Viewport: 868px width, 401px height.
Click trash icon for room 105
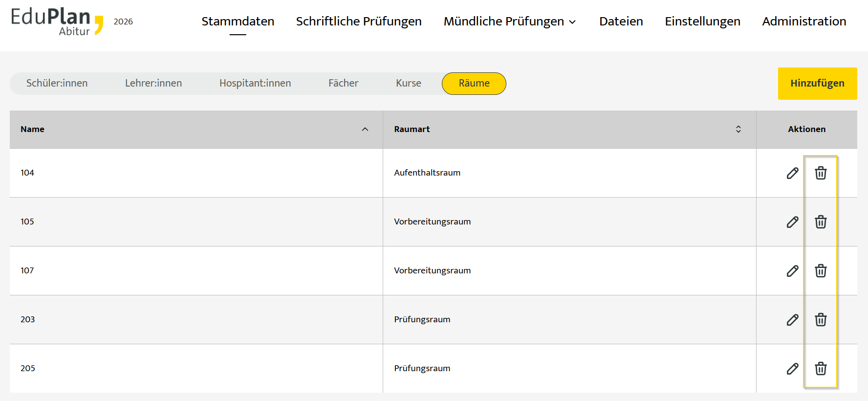point(821,222)
